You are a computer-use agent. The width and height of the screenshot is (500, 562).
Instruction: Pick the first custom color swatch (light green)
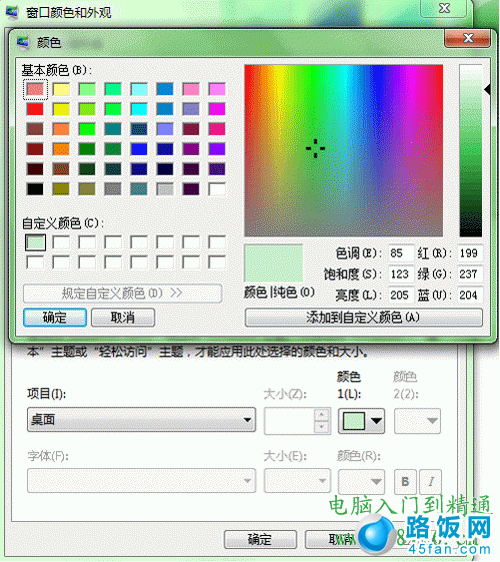(x=35, y=243)
